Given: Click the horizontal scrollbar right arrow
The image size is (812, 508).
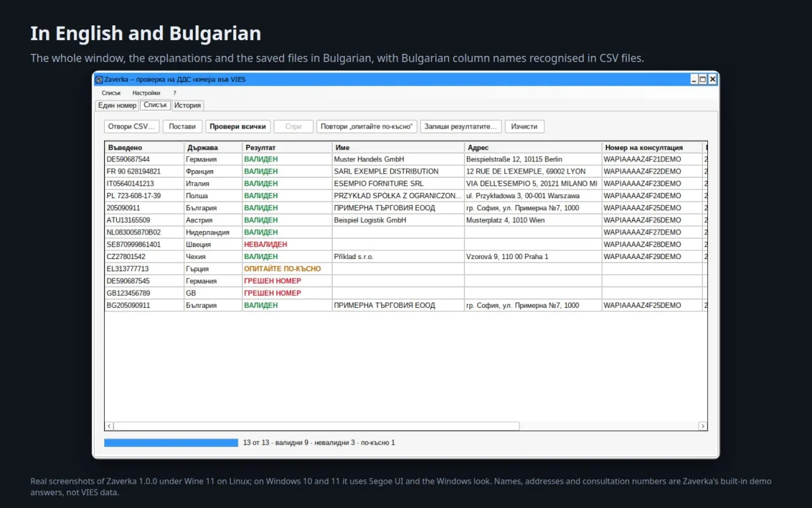Looking at the screenshot, I should coord(702,426).
